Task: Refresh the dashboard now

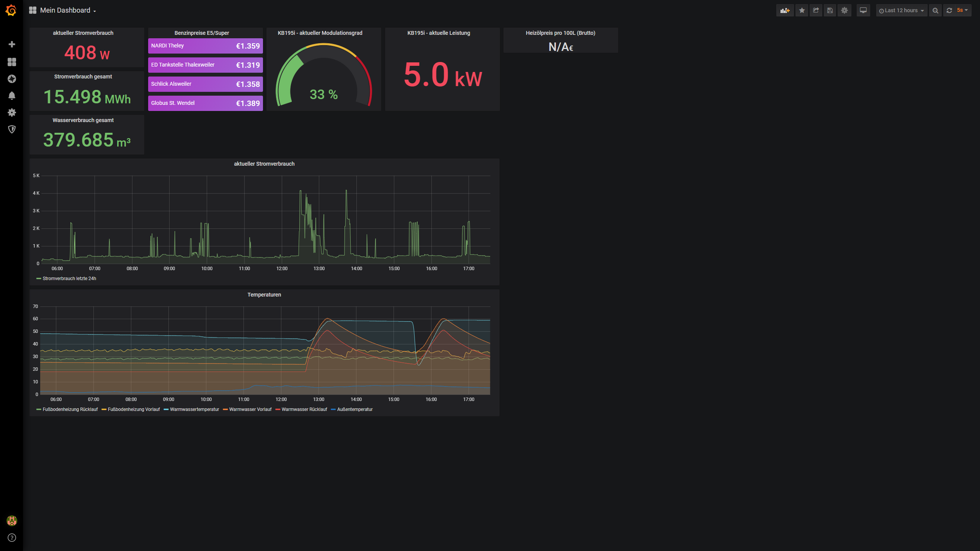Action: click(x=949, y=10)
